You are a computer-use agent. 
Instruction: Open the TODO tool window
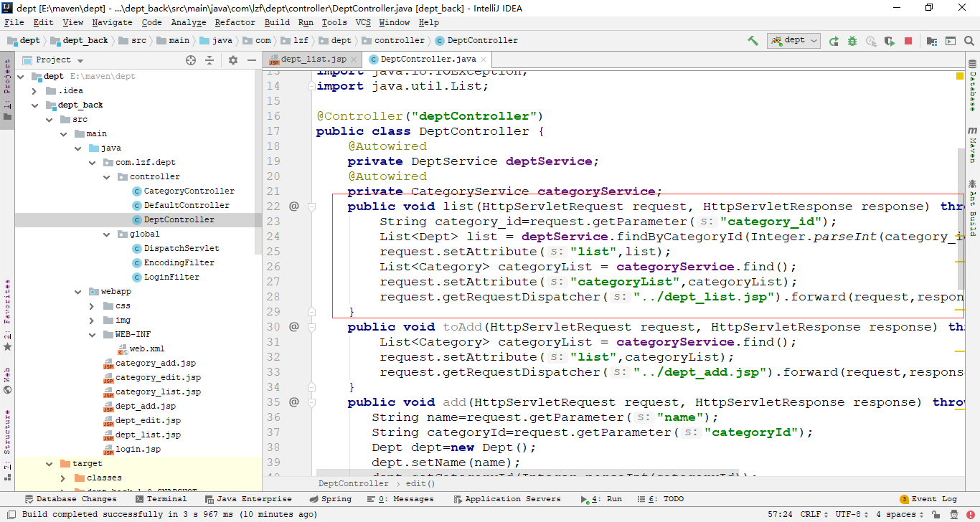[660, 499]
